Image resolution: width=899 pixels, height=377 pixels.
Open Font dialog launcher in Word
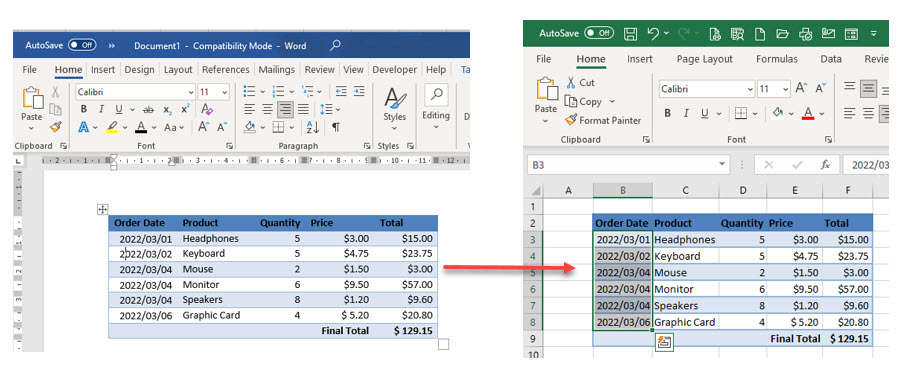point(229,146)
